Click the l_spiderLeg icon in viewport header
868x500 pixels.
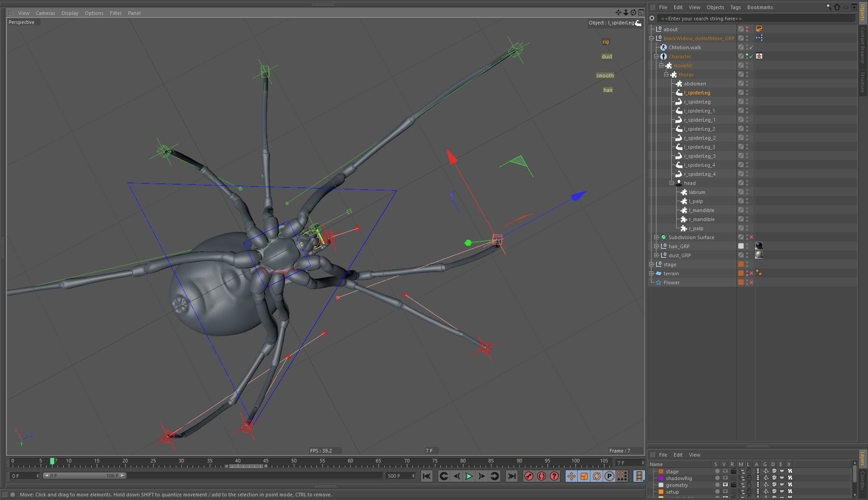click(638, 23)
